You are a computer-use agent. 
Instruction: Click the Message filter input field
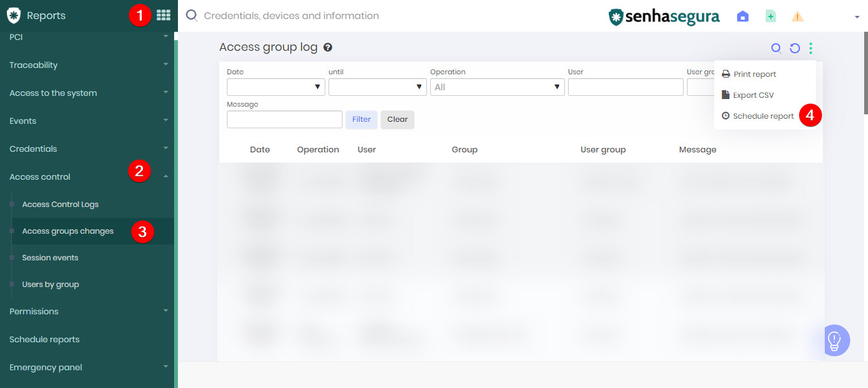[x=285, y=119]
